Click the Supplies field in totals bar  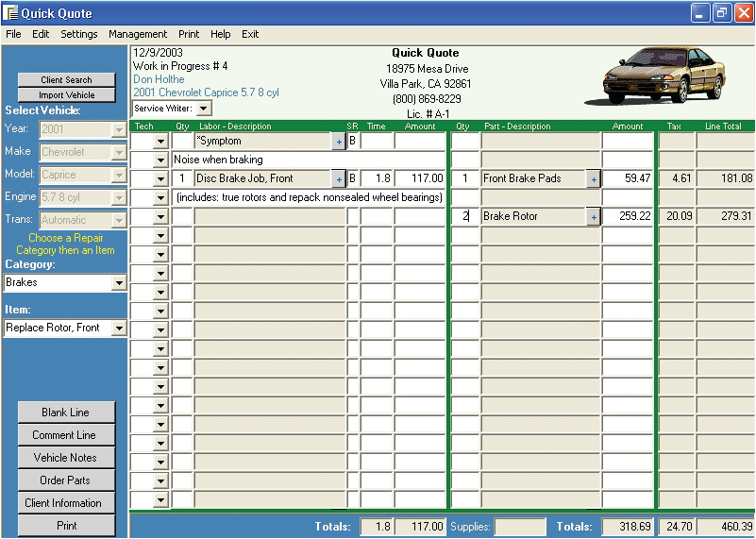[521, 527]
